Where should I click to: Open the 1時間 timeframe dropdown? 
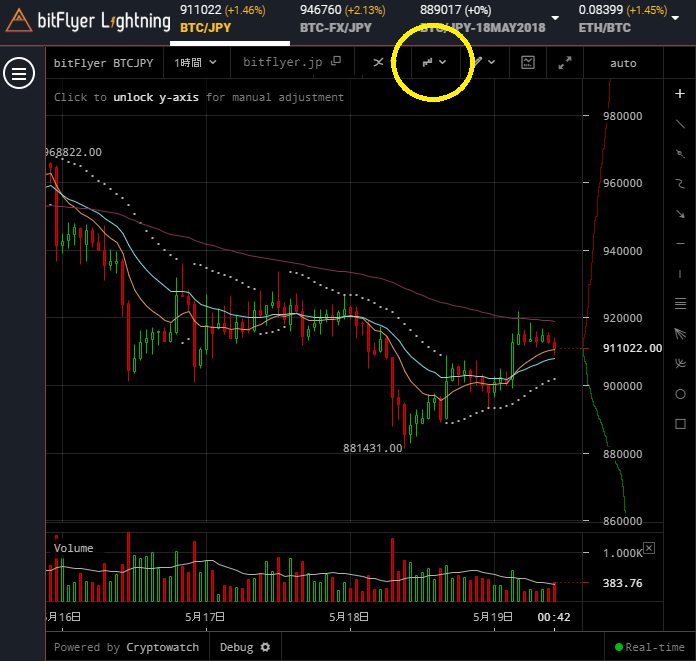click(x=195, y=63)
